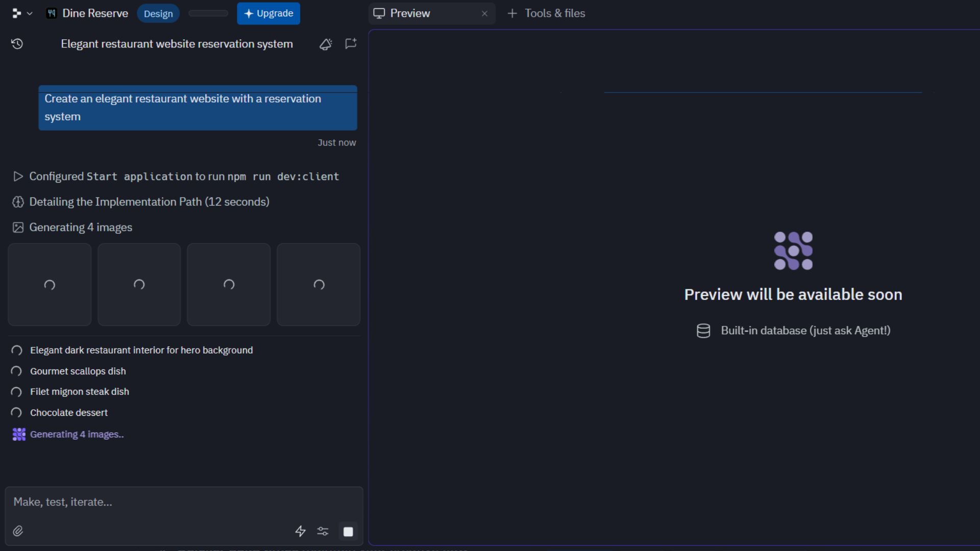The image size is (980, 551).
Task: Click the Dine Reserve project name
Action: (x=95, y=13)
